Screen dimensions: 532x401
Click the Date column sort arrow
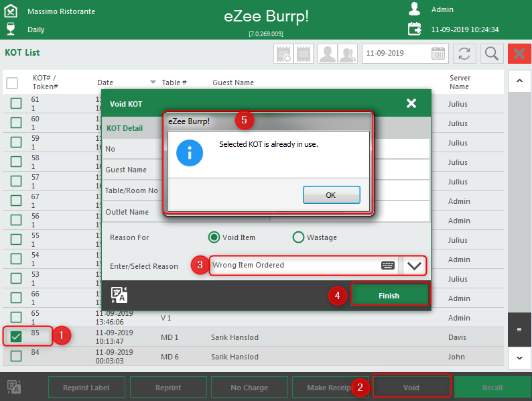coord(153,82)
